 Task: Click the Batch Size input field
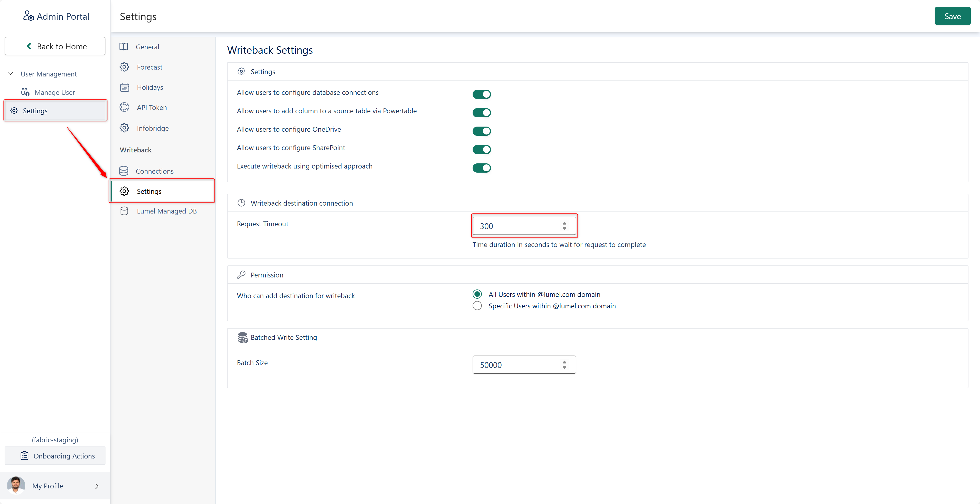pos(517,365)
